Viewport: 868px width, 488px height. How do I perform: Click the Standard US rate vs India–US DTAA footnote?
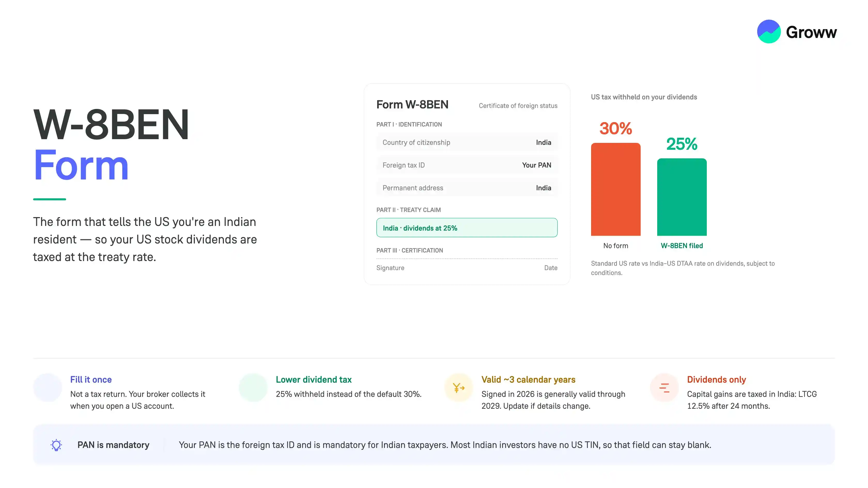click(x=683, y=268)
